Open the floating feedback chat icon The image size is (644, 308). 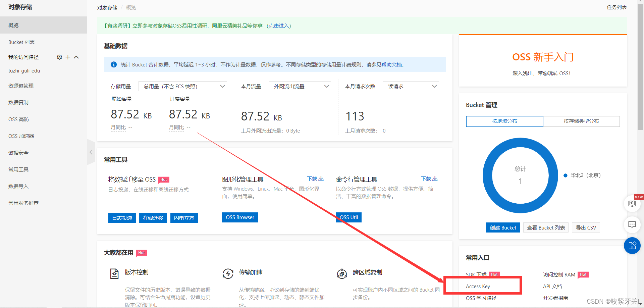point(632,224)
